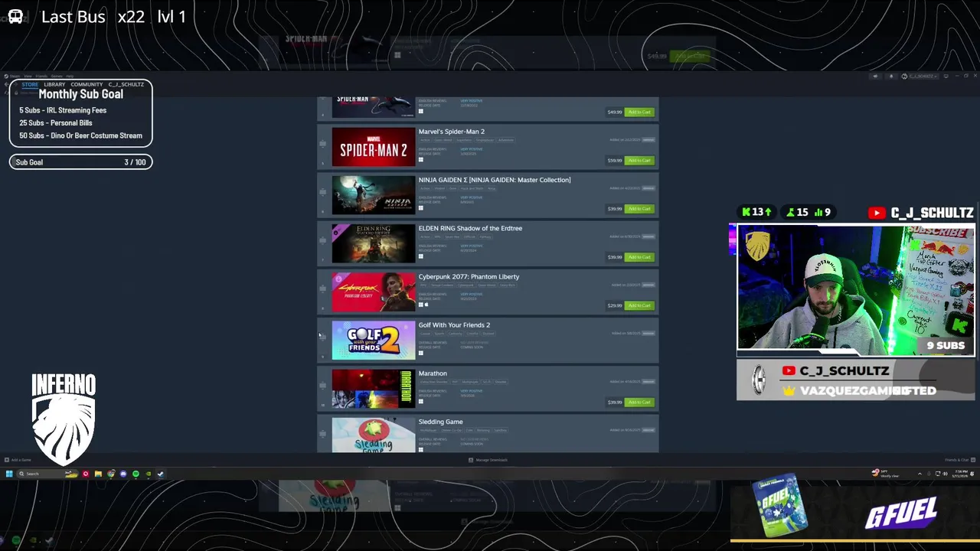This screenshot has width=980, height=551.
Task: Select the Action tag under Marvel's Spider-Man 2
Action: pyautogui.click(x=425, y=140)
